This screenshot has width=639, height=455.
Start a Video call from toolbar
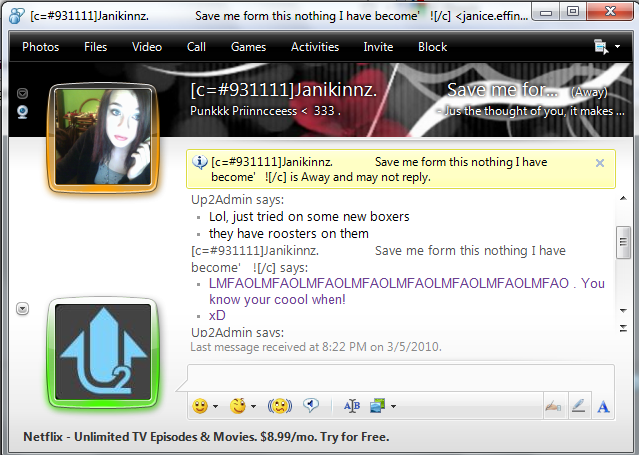(147, 47)
